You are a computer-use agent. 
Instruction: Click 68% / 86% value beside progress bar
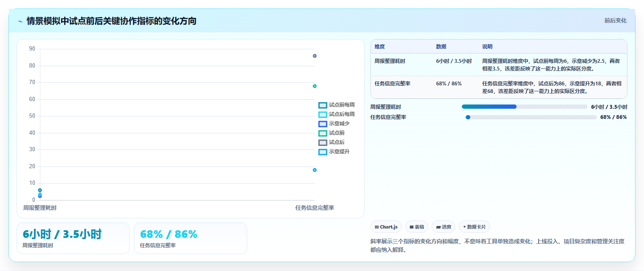(613, 117)
